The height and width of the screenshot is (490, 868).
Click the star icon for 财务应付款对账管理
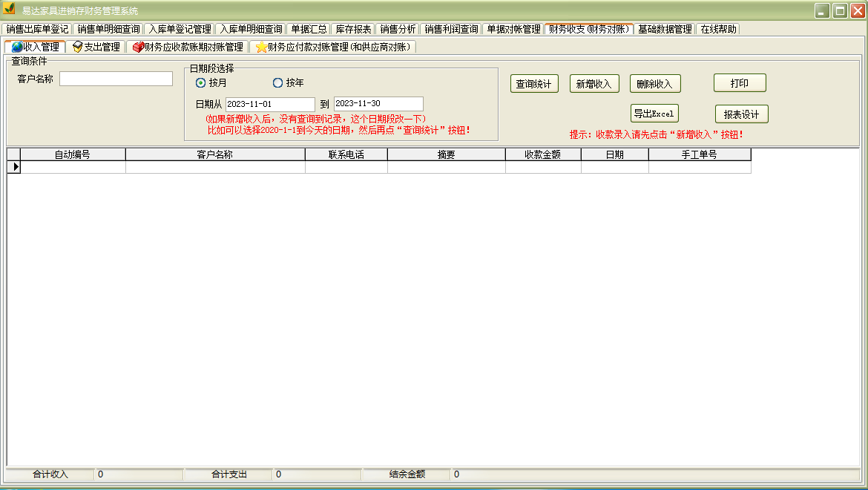click(261, 47)
